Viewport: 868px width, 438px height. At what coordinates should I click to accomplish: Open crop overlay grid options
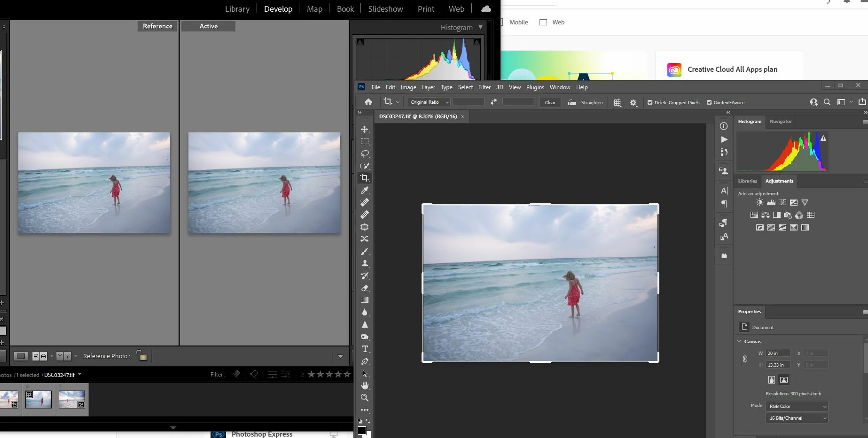(x=618, y=102)
